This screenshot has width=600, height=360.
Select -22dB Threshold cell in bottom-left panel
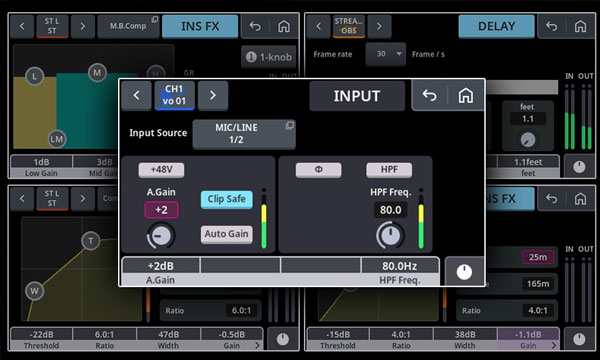(41, 339)
